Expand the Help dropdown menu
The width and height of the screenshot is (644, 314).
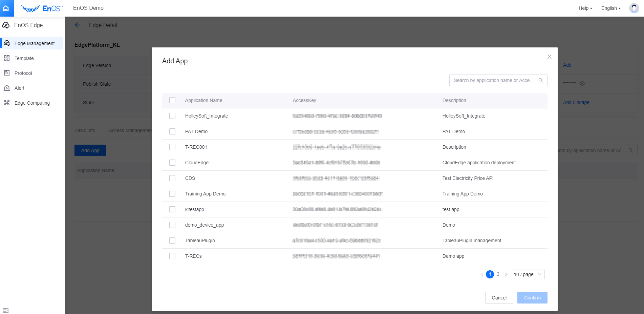585,8
